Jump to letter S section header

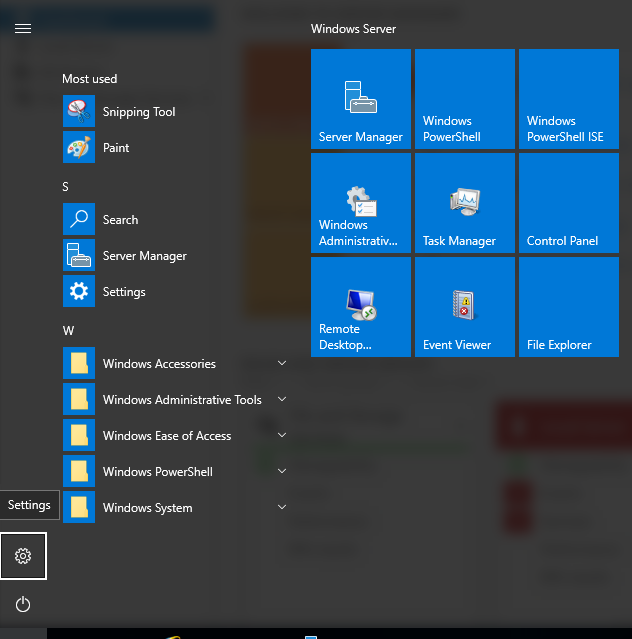66,187
